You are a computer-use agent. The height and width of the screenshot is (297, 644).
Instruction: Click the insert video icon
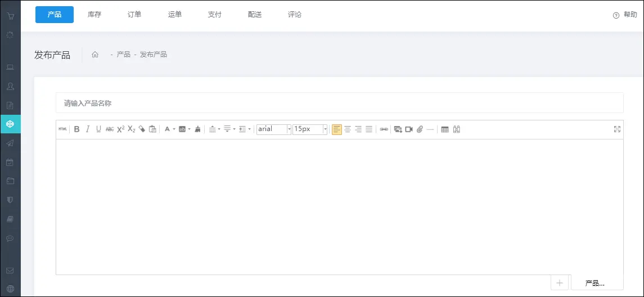[x=409, y=129]
